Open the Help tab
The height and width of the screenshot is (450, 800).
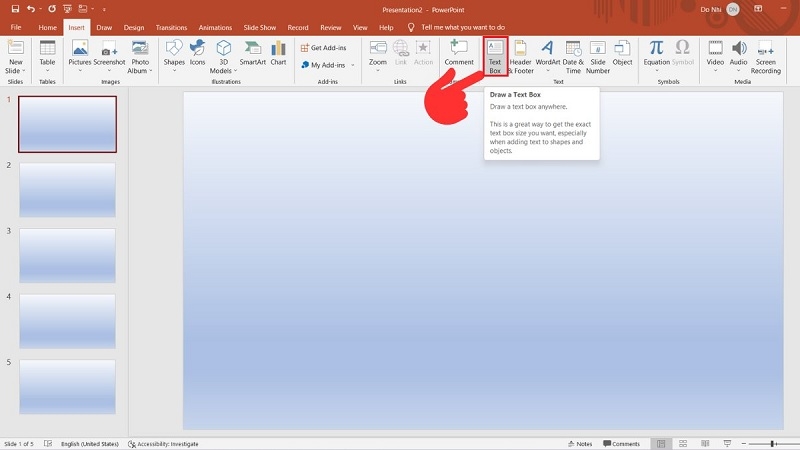(386, 28)
